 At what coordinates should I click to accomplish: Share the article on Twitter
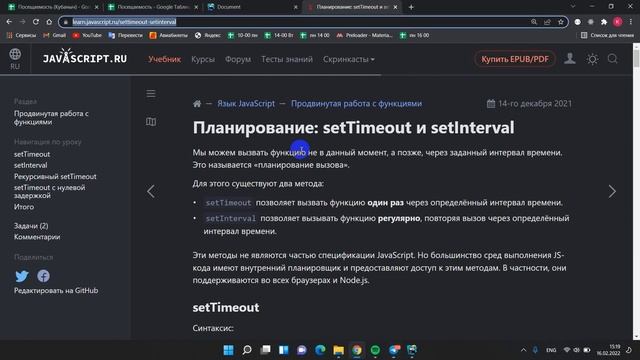[22, 276]
